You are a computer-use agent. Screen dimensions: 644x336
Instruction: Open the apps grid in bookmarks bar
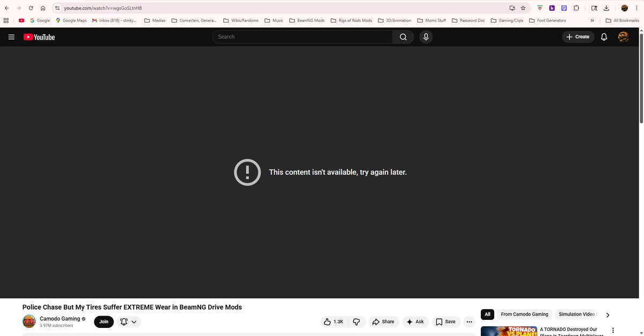pyautogui.click(x=6, y=20)
